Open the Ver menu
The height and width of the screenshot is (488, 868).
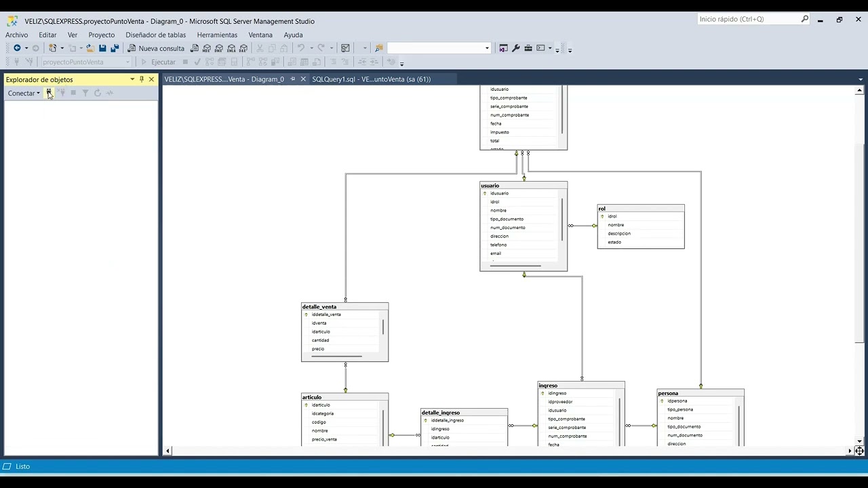click(x=73, y=35)
